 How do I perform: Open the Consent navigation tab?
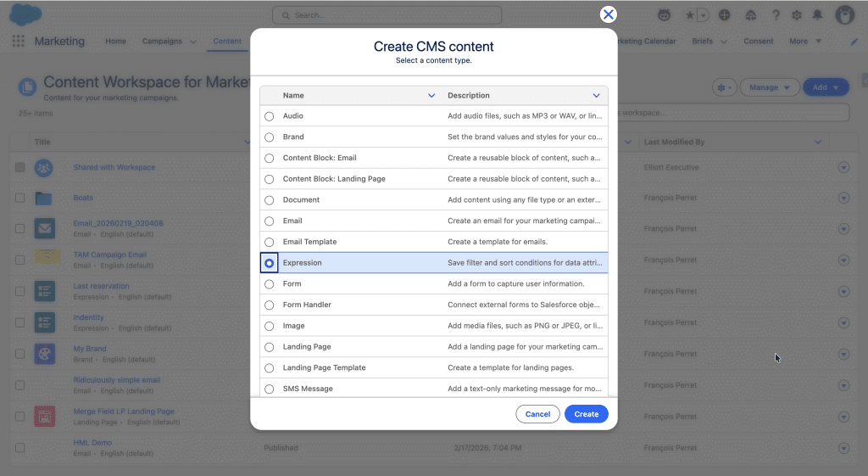point(758,42)
